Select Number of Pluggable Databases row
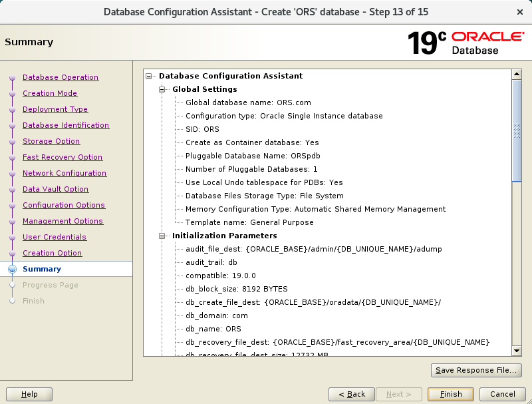Screen dimensions: 532x404 251,169
